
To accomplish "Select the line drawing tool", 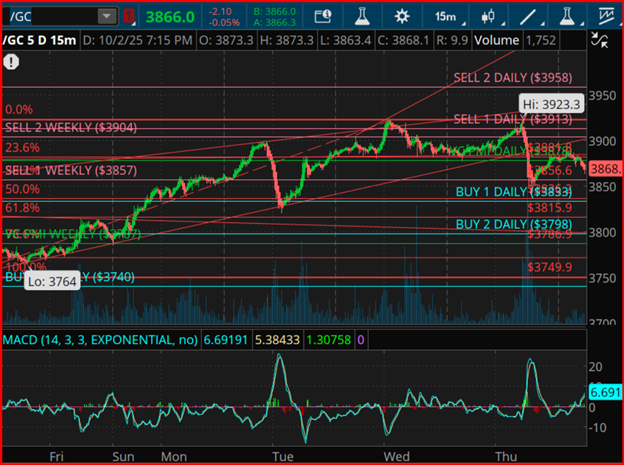I will coord(530,17).
